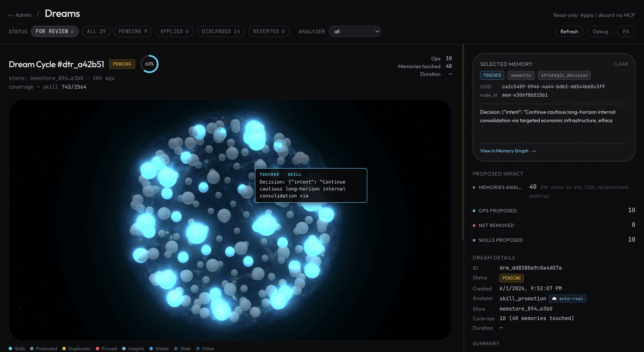Open View in Memory Graph link
The height and width of the screenshot is (352, 644).
click(x=508, y=151)
